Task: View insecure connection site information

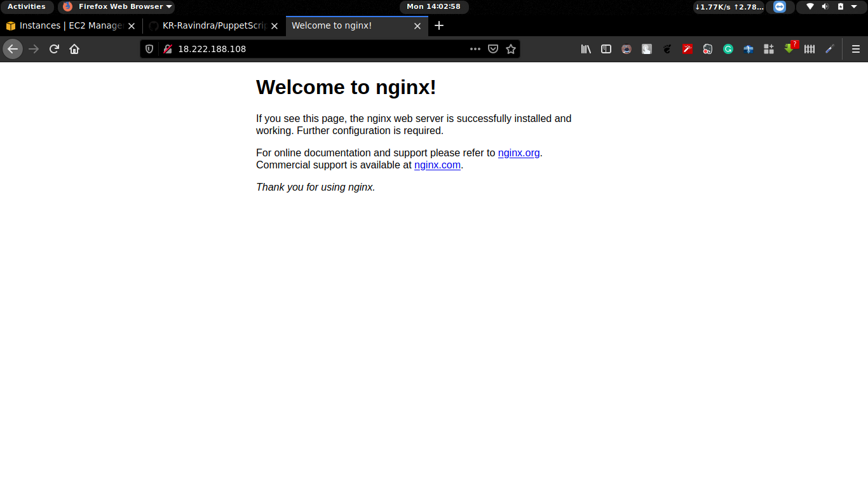Action: (168, 49)
